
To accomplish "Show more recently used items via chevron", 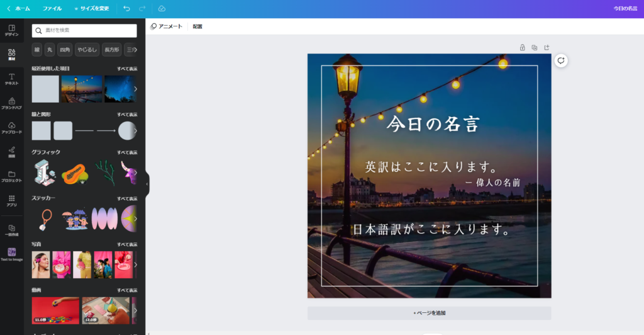I will tap(135, 89).
